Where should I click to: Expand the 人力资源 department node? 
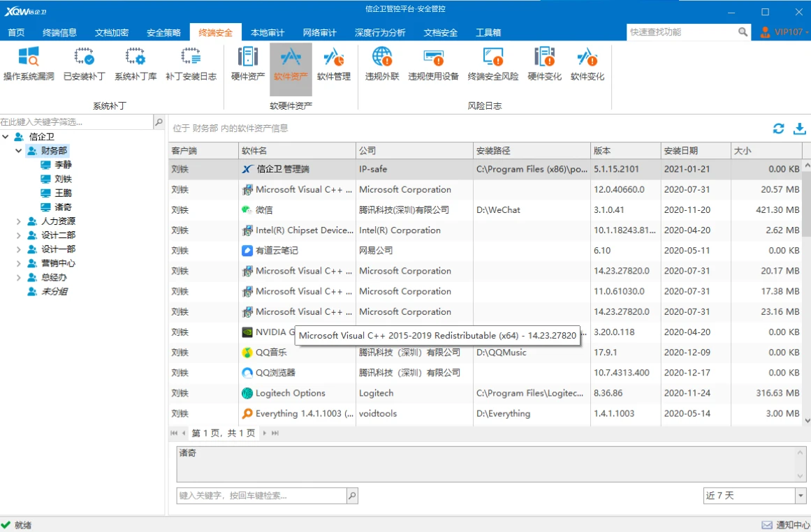[19, 221]
